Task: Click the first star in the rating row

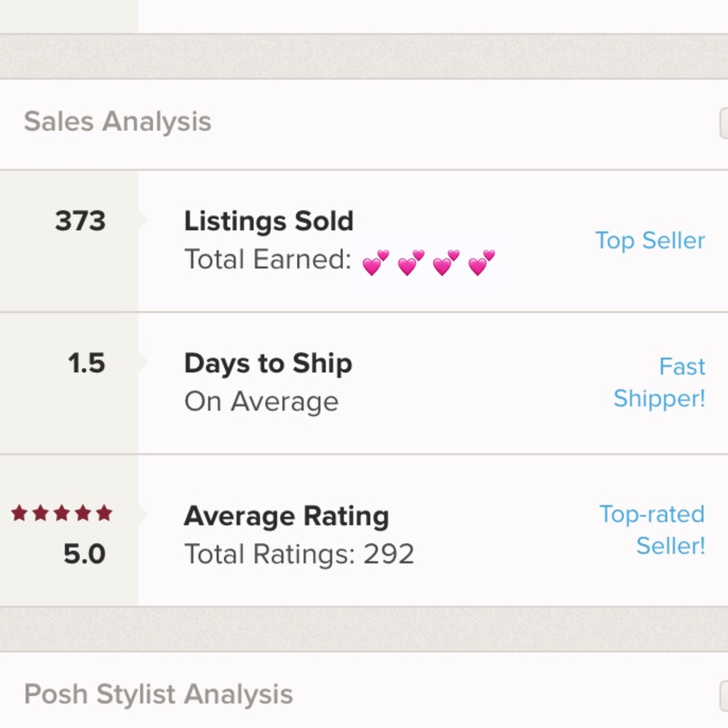Action: click(x=20, y=513)
